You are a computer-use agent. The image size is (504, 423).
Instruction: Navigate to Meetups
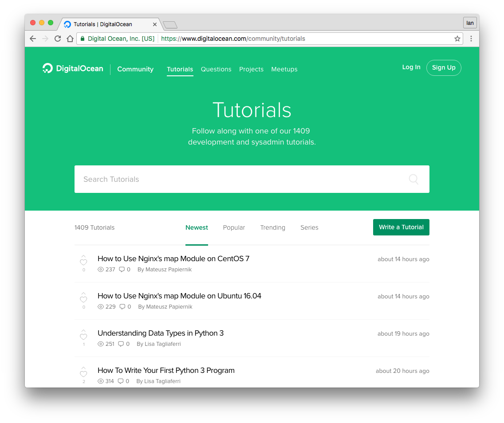284,69
